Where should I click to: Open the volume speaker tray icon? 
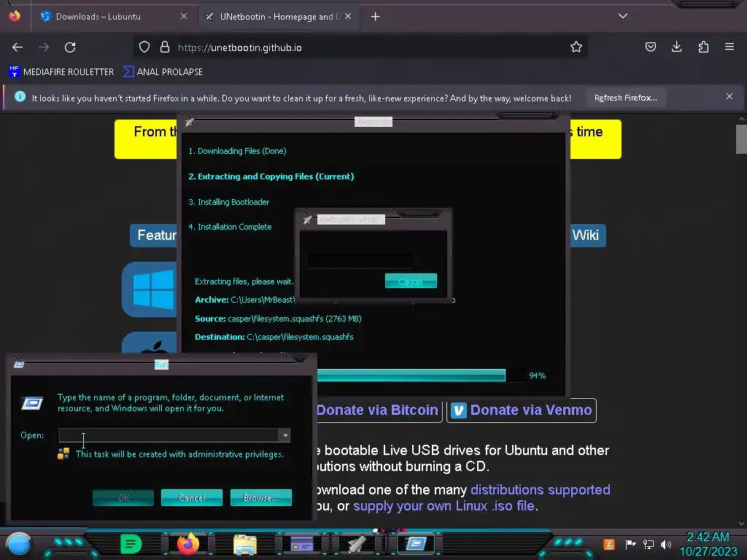tap(665, 544)
